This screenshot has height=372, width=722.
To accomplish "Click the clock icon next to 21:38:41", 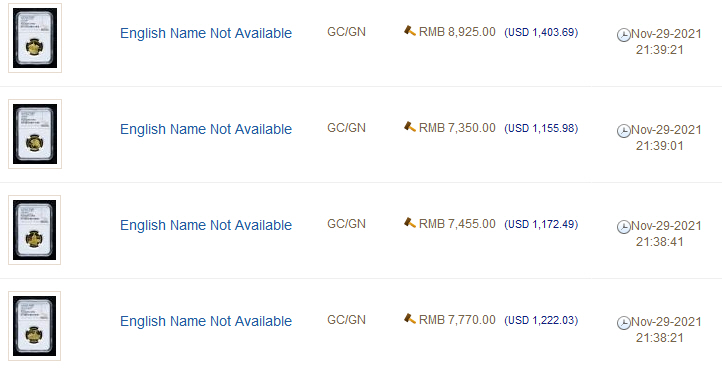I will 623,227.
